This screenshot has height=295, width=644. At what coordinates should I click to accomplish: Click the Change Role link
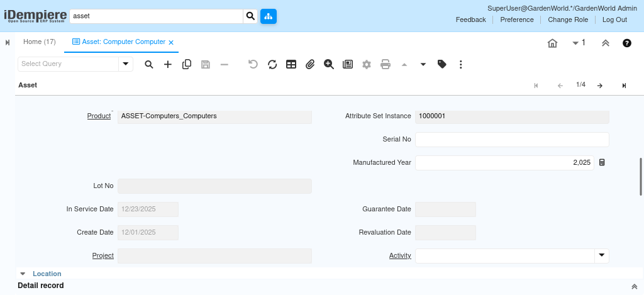click(x=568, y=19)
